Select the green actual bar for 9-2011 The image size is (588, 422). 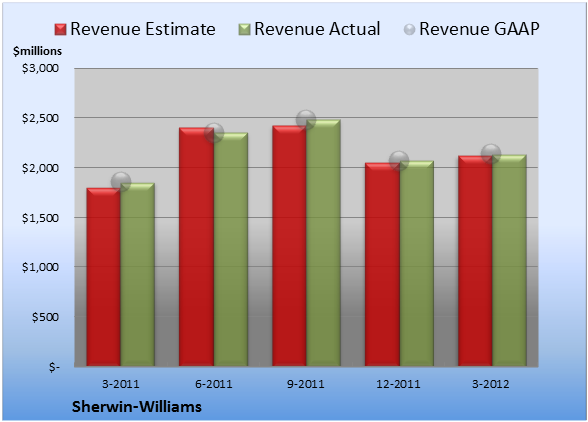tap(323, 243)
